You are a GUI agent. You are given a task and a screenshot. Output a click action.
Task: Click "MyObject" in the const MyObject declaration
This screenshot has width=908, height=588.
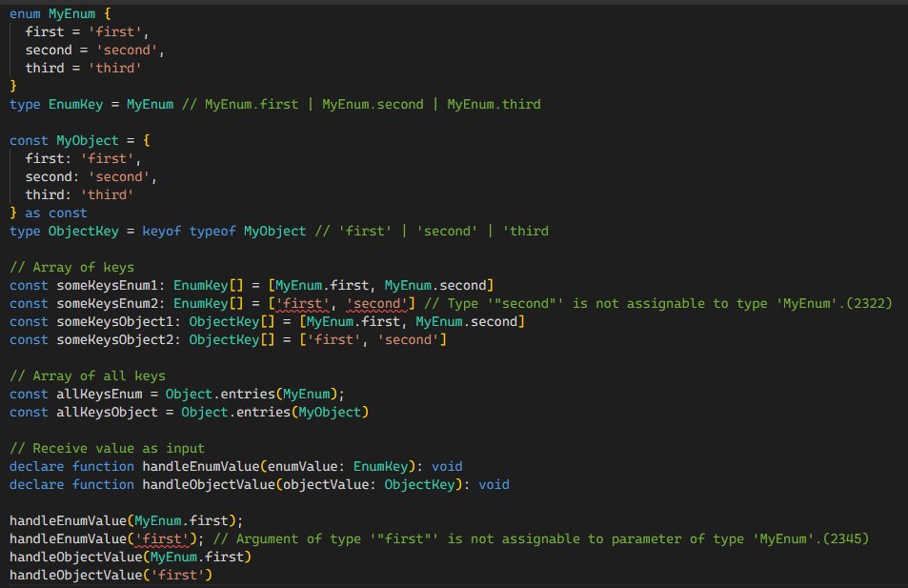tap(88, 141)
